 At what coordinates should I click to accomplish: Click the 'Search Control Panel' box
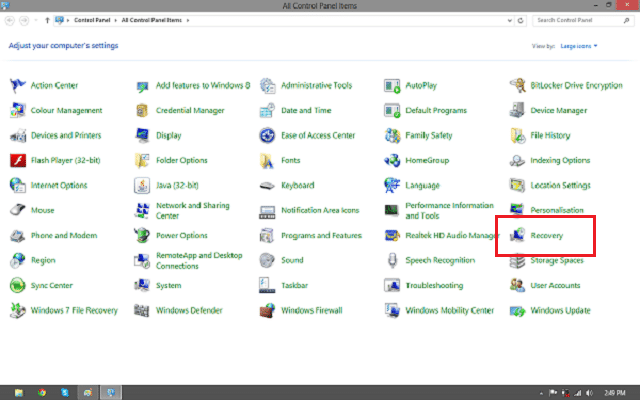point(583,20)
